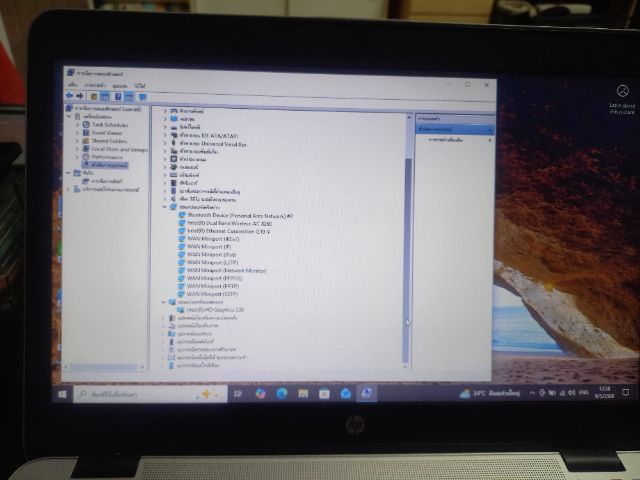Open Copilot from the taskbar

[x=260, y=393]
